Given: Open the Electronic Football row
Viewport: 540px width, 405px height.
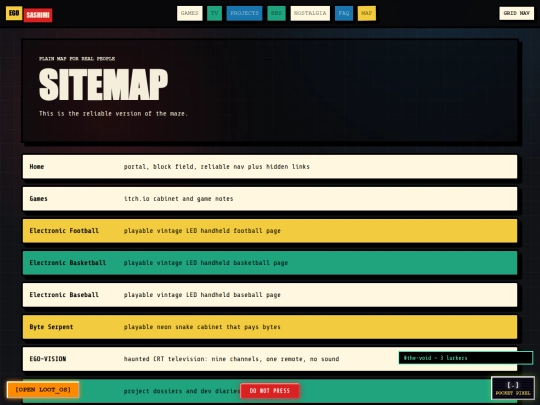Looking at the screenshot, I should pos(270,231).
